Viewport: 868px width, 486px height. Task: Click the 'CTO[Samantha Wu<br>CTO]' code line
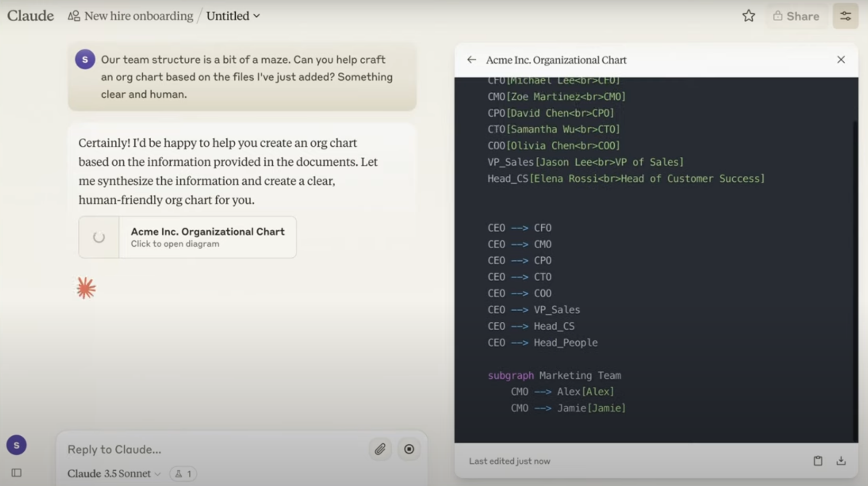click(554, 129)
